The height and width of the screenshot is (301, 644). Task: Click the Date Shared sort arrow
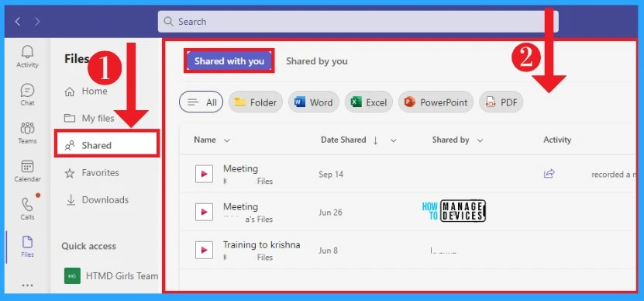point(375,140)
